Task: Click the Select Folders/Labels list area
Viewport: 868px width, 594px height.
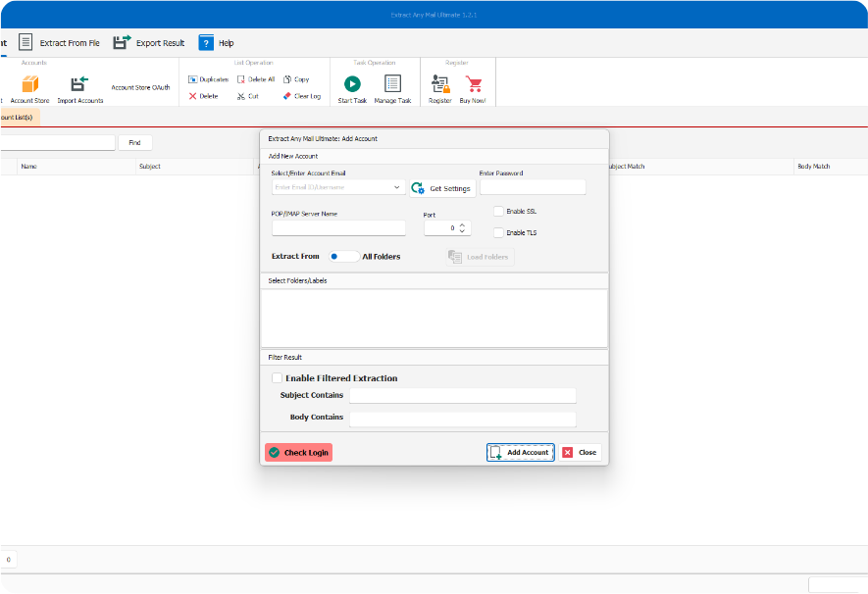Action: pos(434,319)
